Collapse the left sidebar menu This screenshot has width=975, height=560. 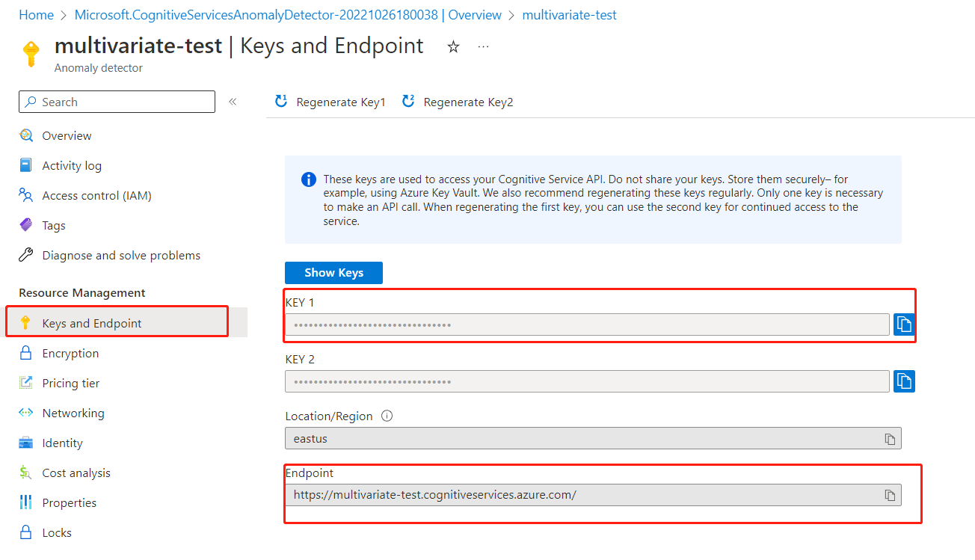click(x=233, y=102)
